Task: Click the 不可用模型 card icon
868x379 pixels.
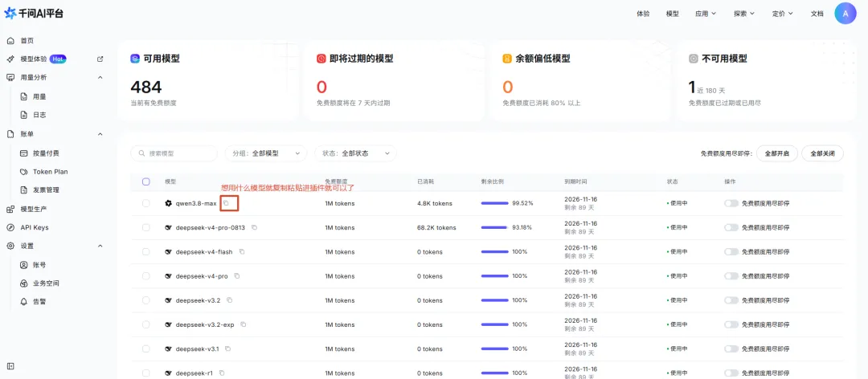Action: [693, 58]
